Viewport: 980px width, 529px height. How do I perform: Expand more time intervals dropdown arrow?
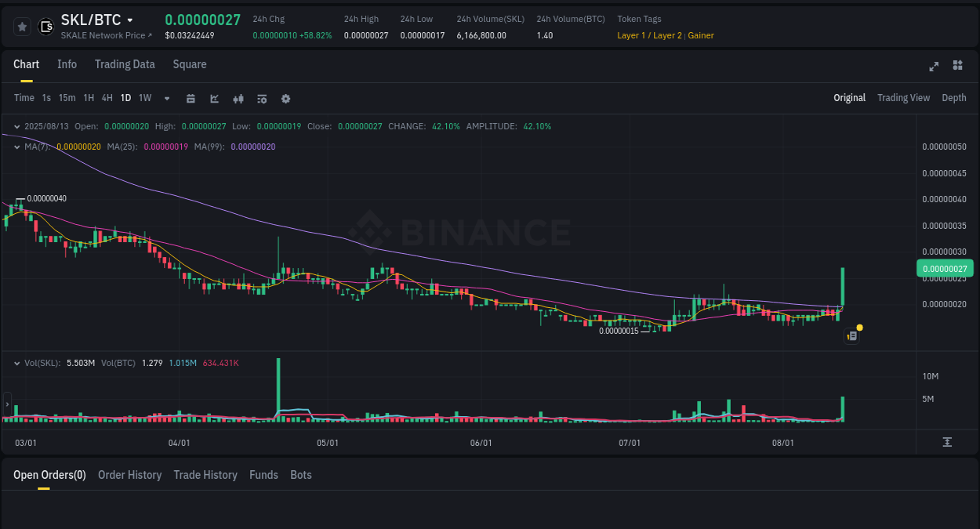click(167, 99)
